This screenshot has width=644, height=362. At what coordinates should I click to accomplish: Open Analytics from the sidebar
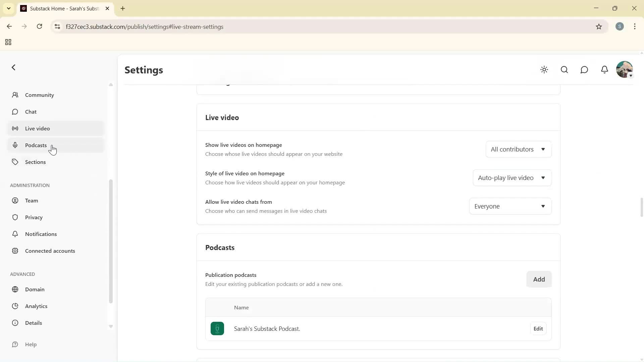tap(37, 306)
